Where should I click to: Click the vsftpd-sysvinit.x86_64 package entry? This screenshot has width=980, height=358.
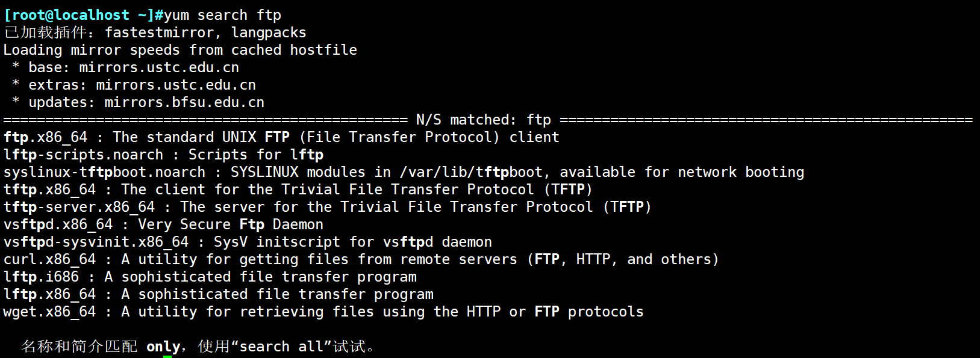96,242
